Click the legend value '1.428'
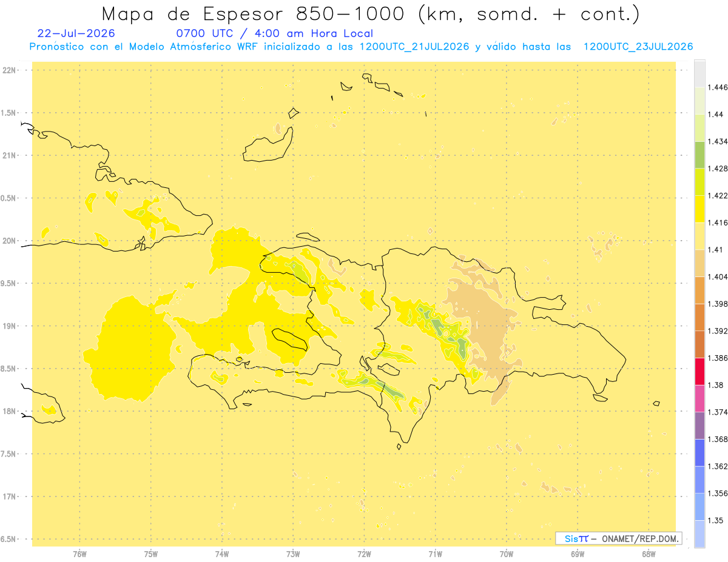 718,169
